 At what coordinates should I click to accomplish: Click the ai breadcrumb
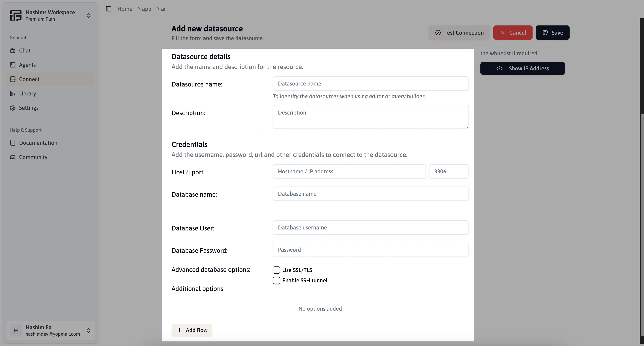click(163, 9)
